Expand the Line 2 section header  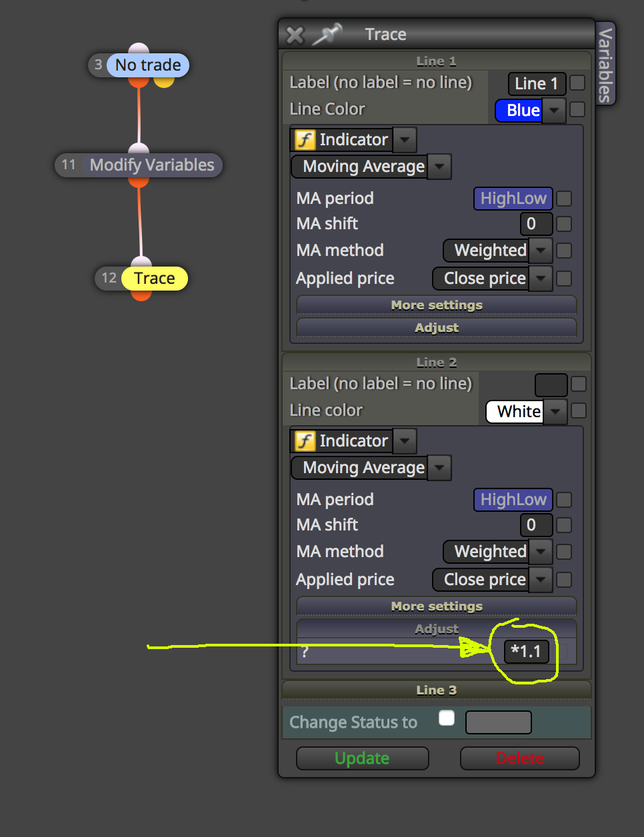coord(436,363)
